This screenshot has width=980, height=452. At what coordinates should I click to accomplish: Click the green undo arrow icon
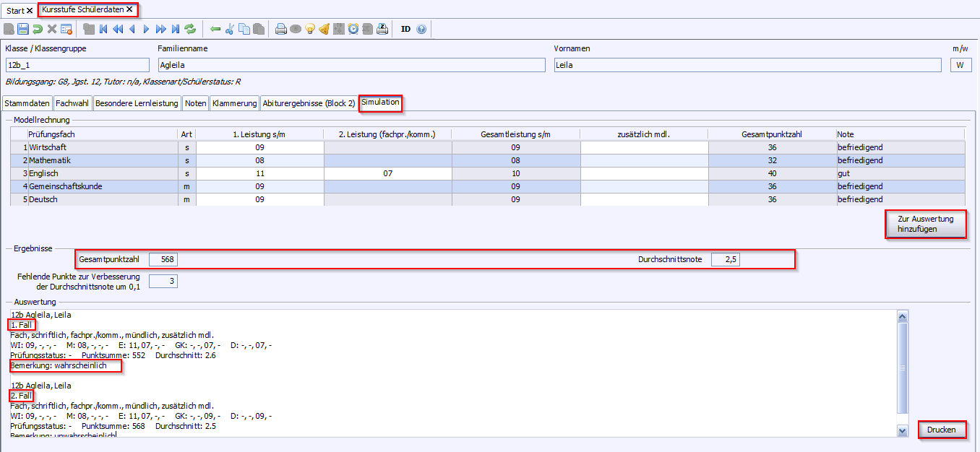[x=38, y=29]
